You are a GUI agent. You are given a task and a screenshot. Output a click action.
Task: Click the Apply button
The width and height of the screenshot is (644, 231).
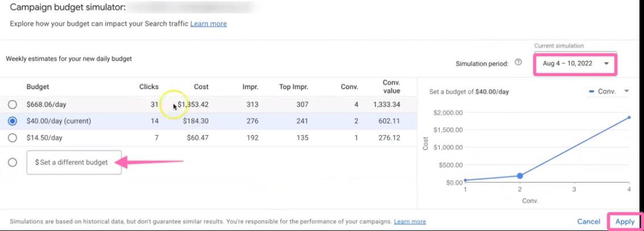pyautogui.click(x=625, y=222)
